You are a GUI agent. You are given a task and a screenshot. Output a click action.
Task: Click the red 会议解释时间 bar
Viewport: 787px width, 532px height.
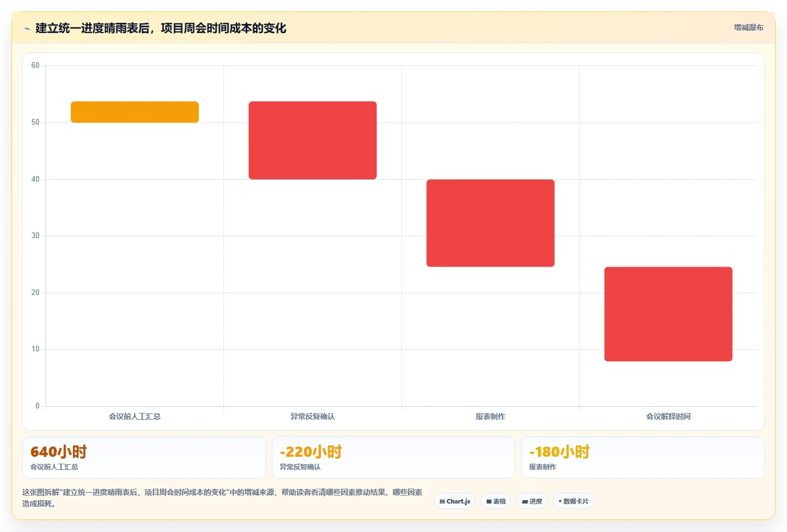coord(668,314)
